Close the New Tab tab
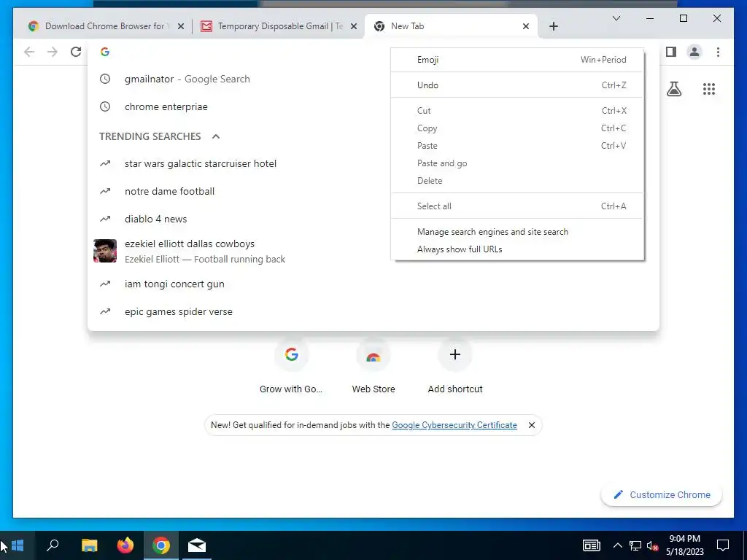 (x=525, y=26)
